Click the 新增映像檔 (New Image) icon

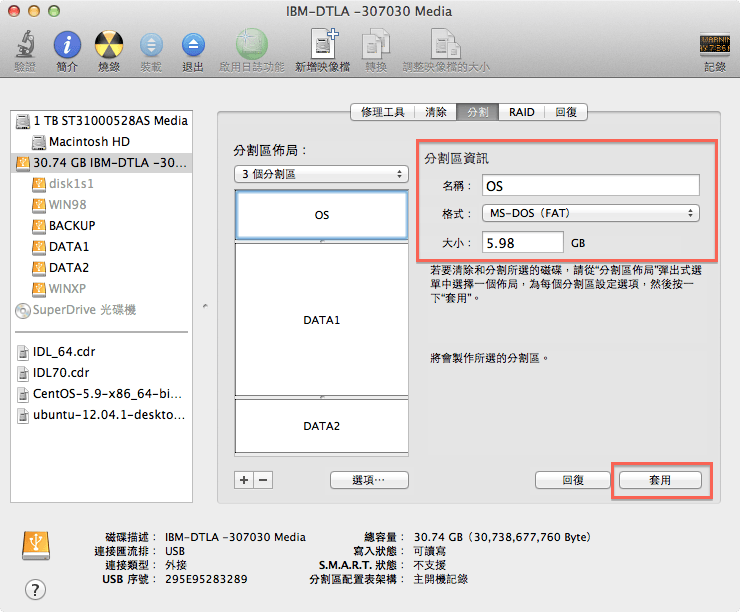point(322,45)
